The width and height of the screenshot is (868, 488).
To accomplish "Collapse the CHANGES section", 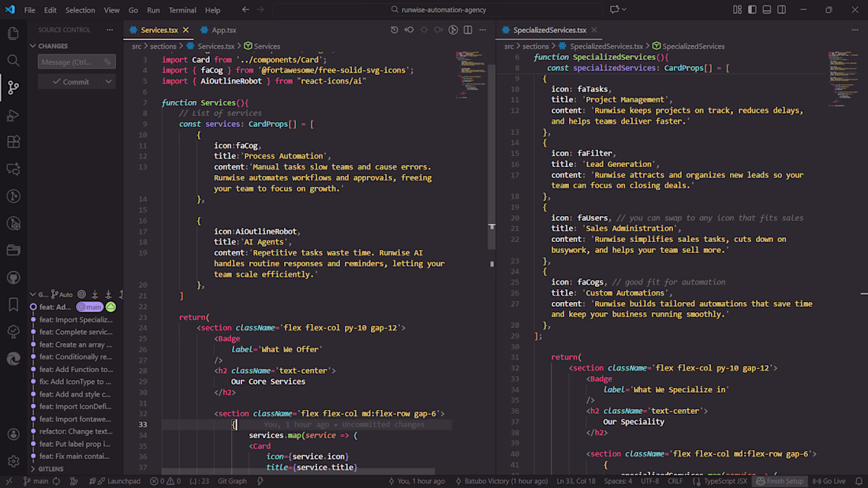I will (52, 47).
